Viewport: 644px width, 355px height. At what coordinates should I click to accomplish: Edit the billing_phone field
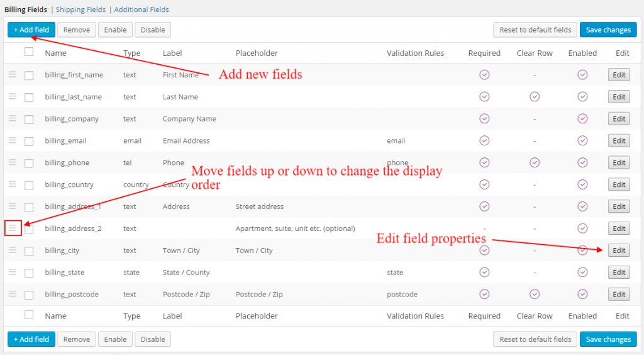coord(619,162)
